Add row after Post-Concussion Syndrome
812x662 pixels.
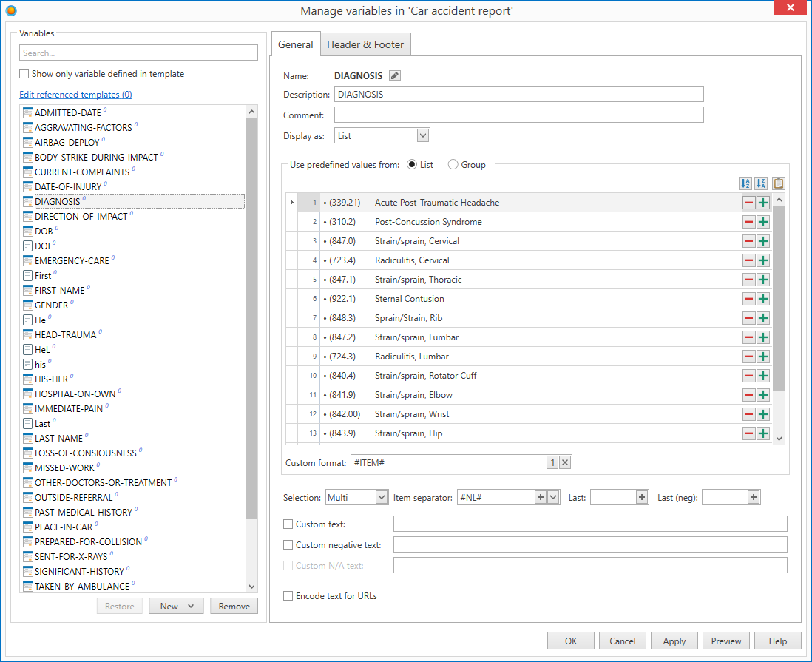(762, 222)
